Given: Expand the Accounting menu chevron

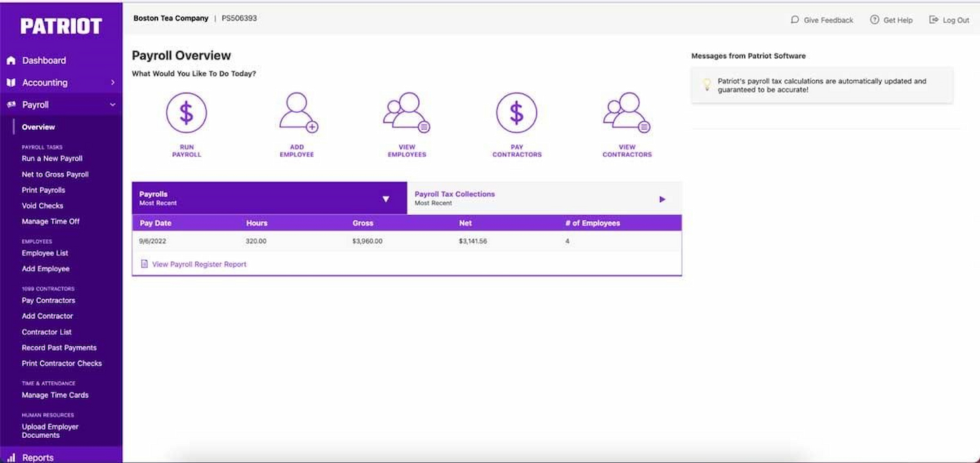Looking at the screenshot, I should (x=113, y=83).
